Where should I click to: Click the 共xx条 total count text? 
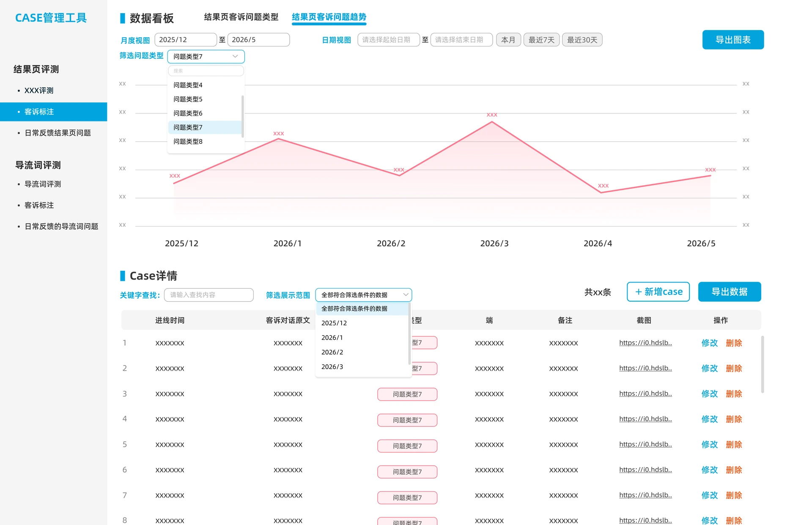tap(598, 292)
